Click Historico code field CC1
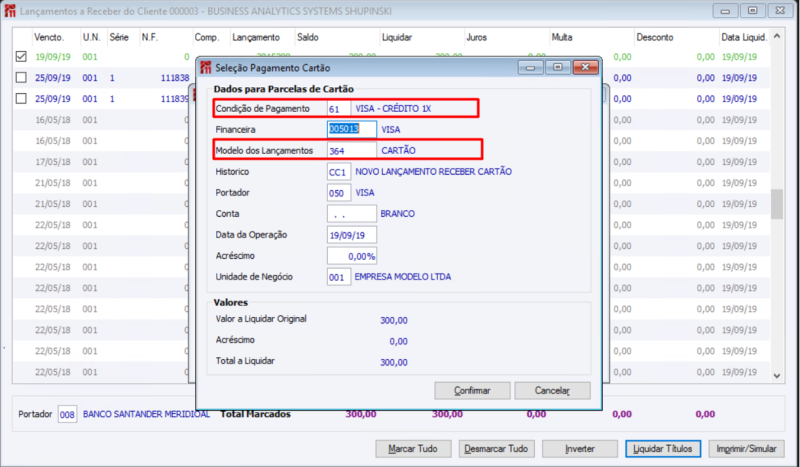Screen dimensions: 800x467 tap(339, 172)
